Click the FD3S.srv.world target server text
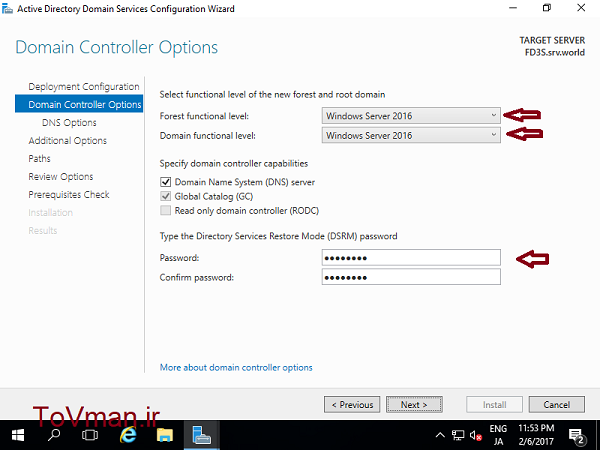 (555, 52)
